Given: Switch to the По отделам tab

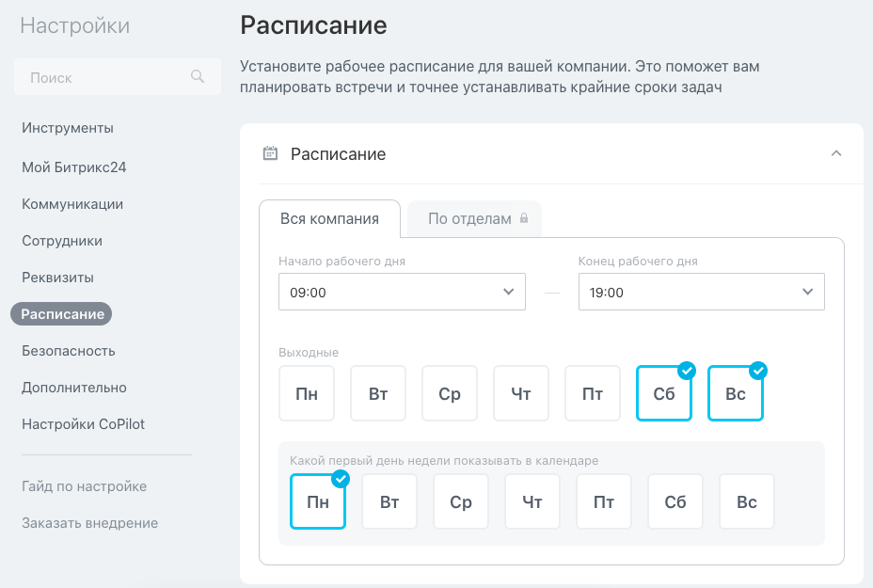Looking at the screenshot, I should point(474,219).
